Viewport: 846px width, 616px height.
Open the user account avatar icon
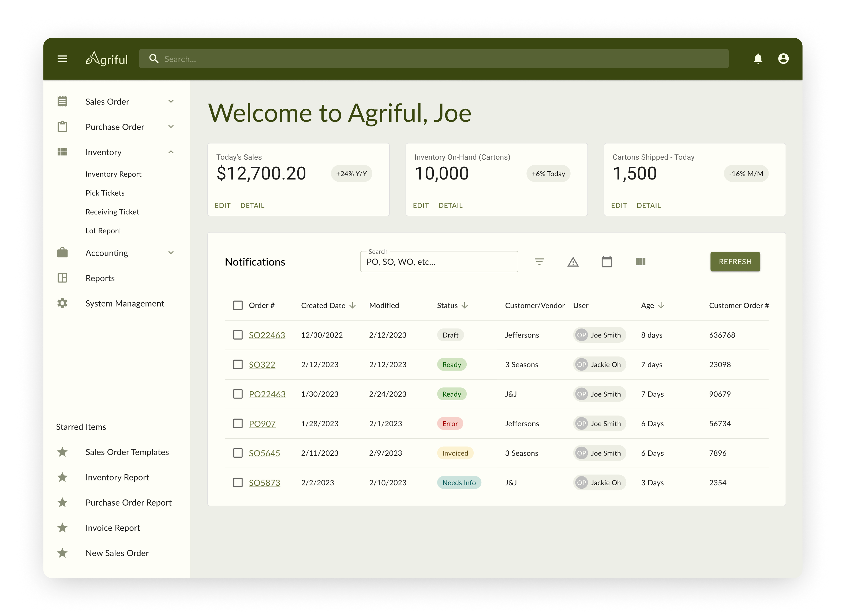pyautogui.click(x=783, y=59)
